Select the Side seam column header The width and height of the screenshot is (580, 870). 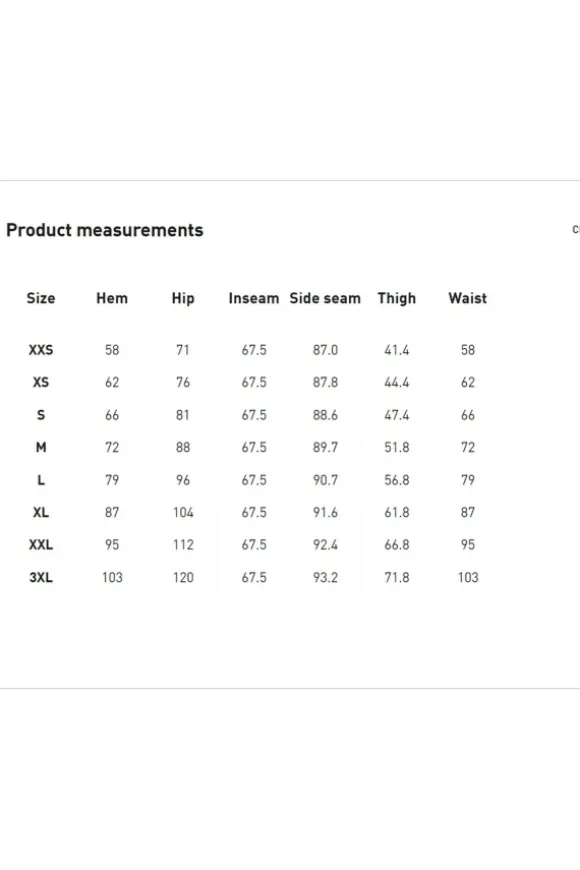pos(325,298)
